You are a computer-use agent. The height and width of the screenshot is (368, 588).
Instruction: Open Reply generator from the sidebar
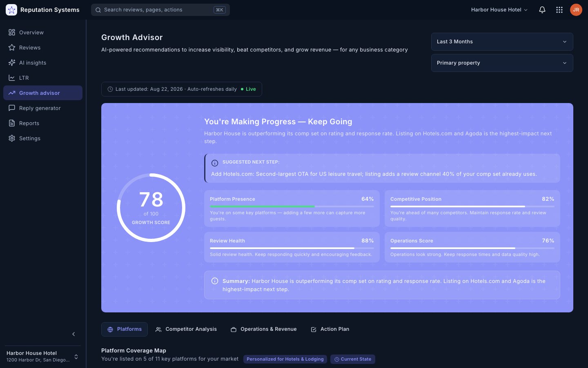tap(43, 108)
